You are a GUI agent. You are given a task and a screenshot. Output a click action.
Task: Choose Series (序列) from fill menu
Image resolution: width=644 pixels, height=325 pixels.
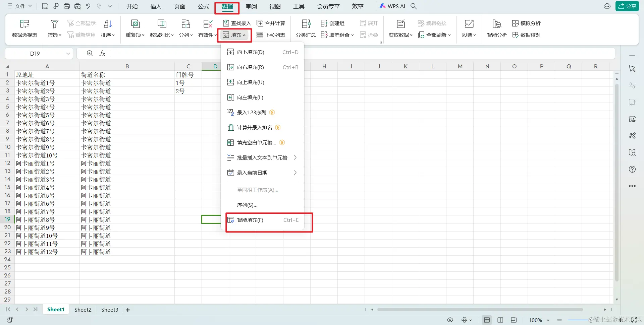click(x=262, y=205)
